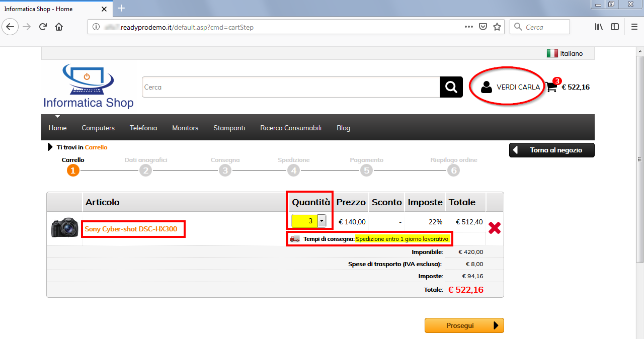Open the quantity dropdown
Image resolution: width=644 pixels, height=339 pixels.
click(321, 221)
